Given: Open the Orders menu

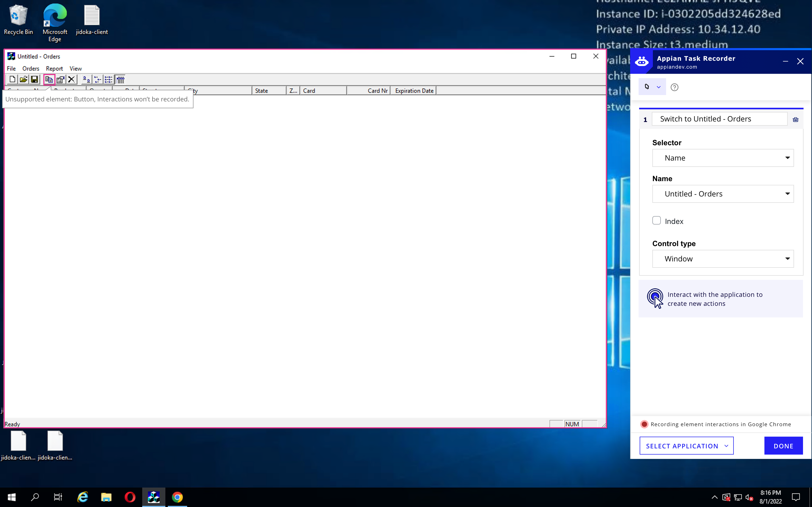Looking at the screenshot, I should (x=31, y=68).
